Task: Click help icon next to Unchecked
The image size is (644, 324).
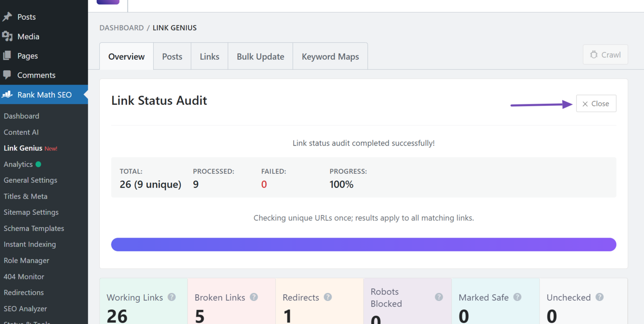Action: tap(599, 297)
